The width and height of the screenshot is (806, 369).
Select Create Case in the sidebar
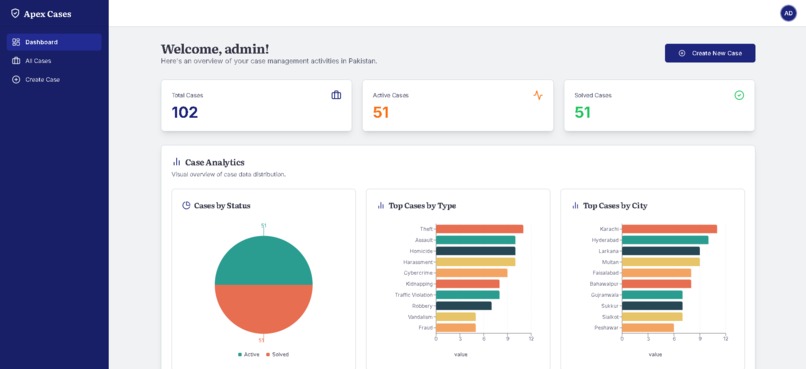(x=54, y=80)
